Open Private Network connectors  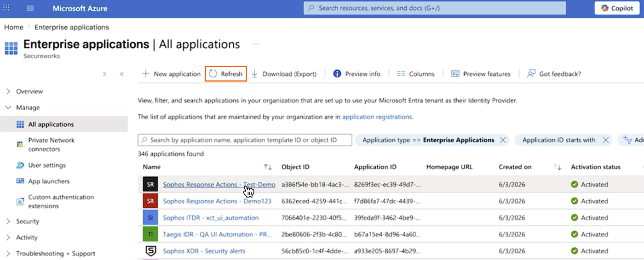coord(51,145)
